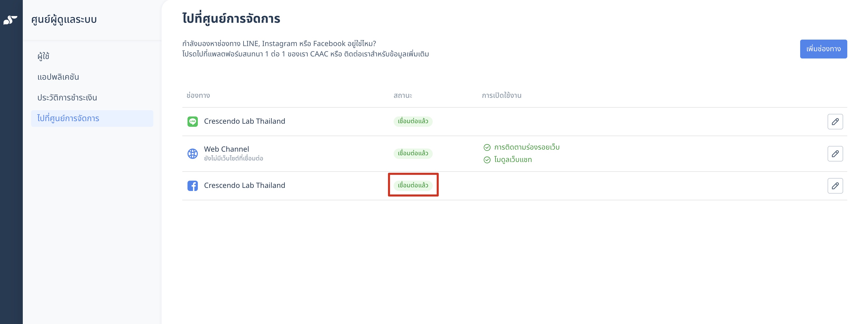Click the การเปิดใช้งาน column header
The width and height of the screenshot is (868, 324).
coord(501,96)
